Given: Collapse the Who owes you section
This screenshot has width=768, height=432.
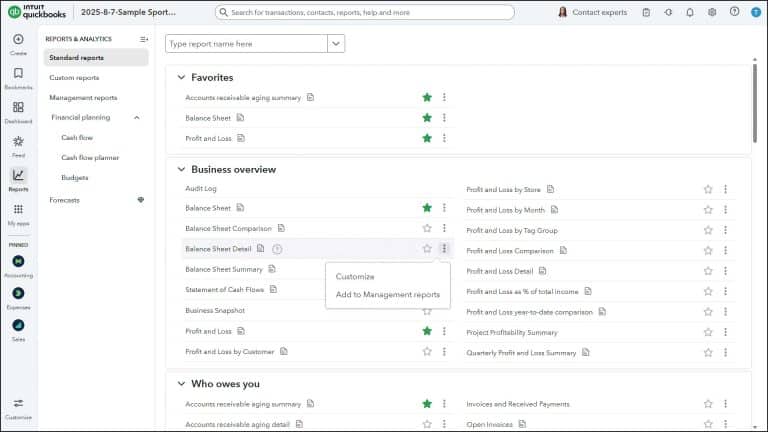Looking at the screenshot, I should (181, 384).
